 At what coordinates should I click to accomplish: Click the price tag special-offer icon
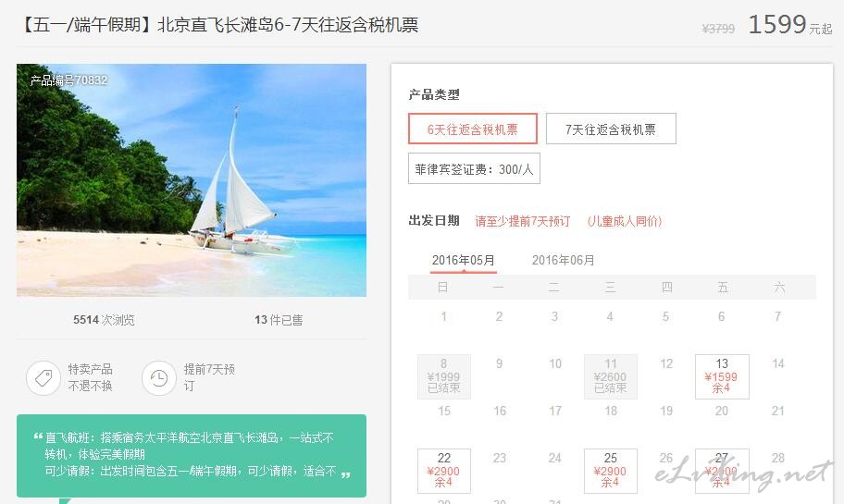(x=43, y=378)
